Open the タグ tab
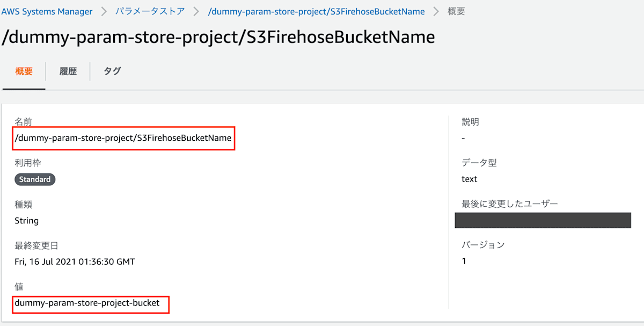 click(112, 71)
